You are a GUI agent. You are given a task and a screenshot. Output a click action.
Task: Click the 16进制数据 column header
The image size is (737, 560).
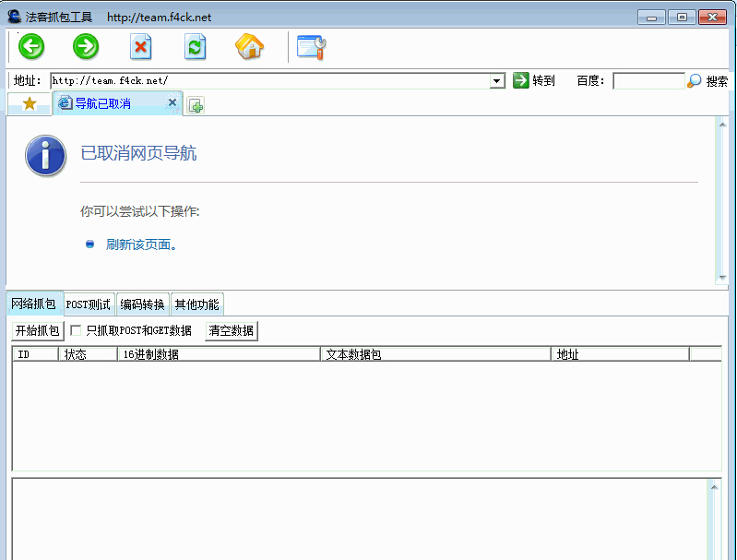coord(219,354)
